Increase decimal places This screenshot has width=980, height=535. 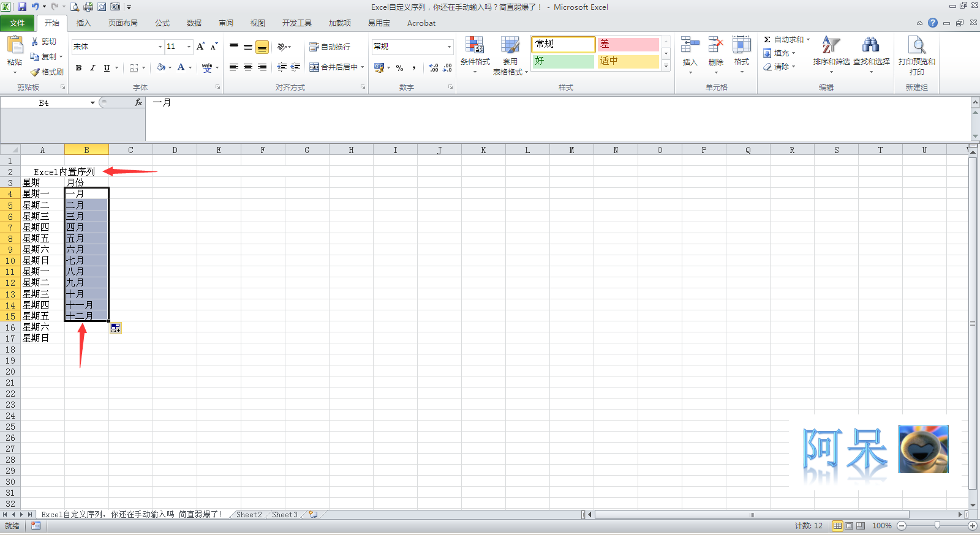pyautogui.click(x=434, y=68)
